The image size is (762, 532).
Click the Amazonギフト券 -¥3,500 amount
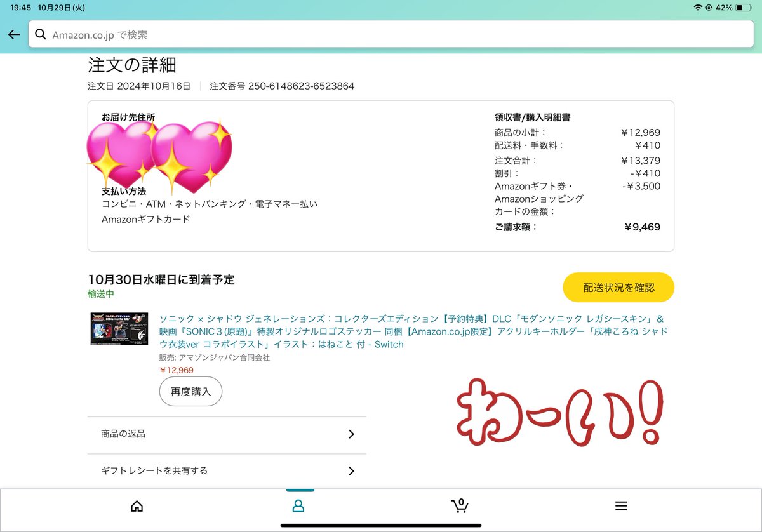point(641,186)
